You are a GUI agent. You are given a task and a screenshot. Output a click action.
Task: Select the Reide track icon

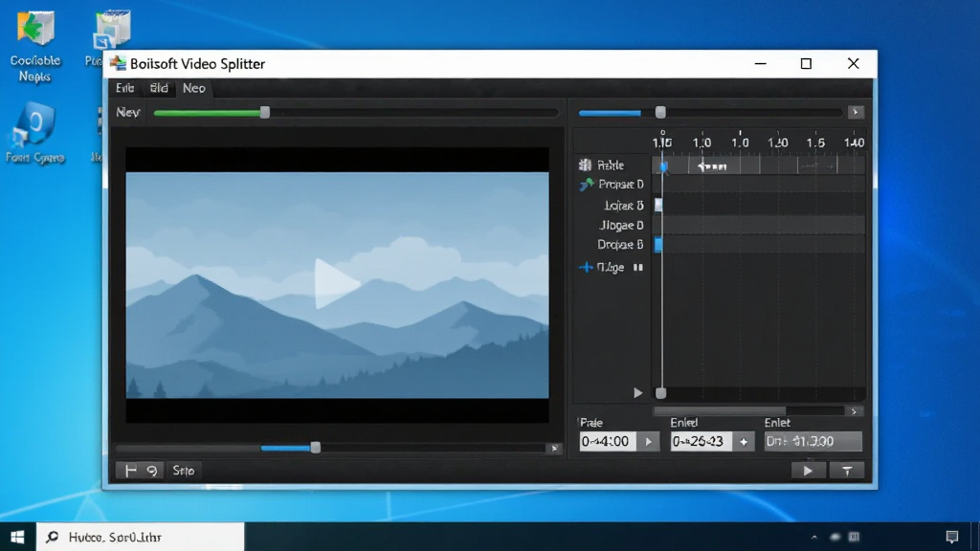point(585,165)
